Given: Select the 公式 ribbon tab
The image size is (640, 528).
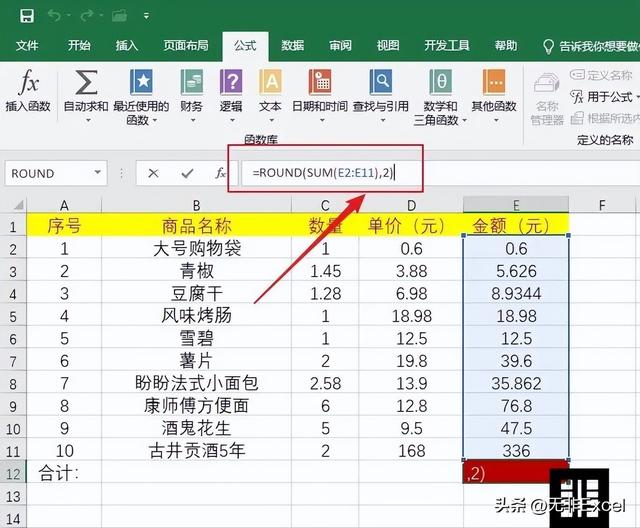Looking at the screenshot, I should 245,45.
